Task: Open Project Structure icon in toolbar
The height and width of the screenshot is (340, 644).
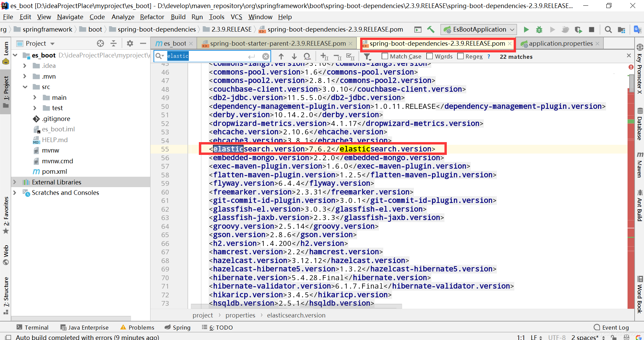Action: 621,30
